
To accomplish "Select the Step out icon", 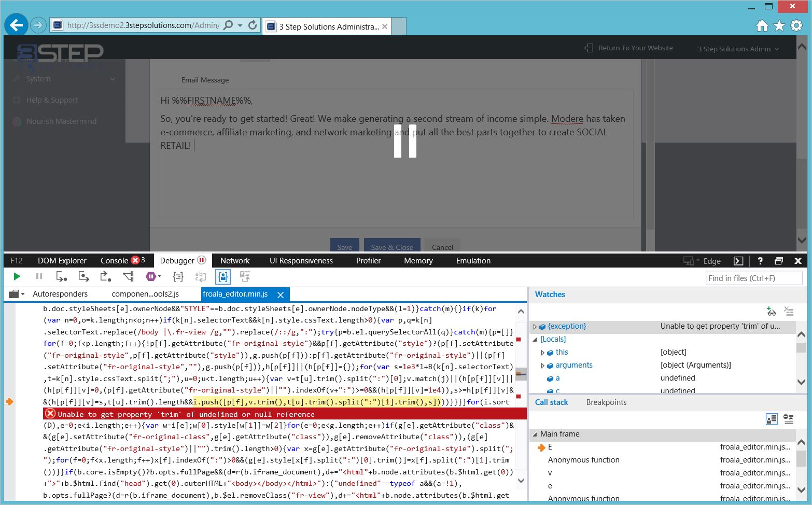I will [x=105, y=276].
